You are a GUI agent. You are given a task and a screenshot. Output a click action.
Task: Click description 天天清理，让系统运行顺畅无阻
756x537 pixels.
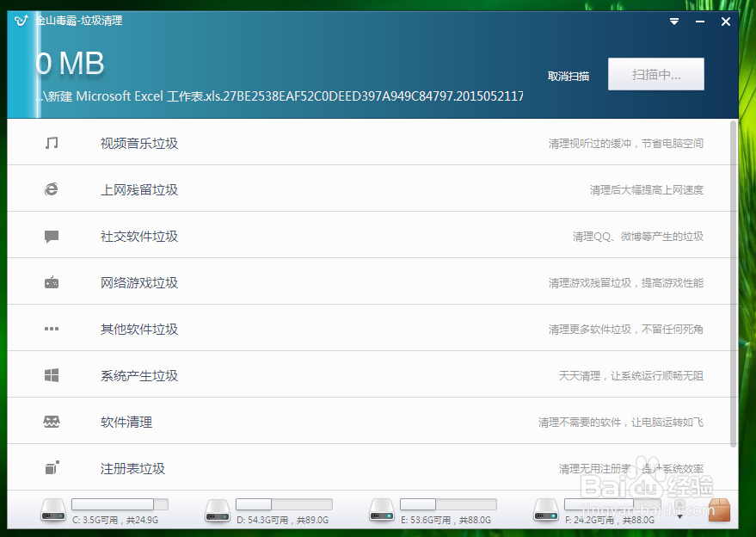point(631,375)
